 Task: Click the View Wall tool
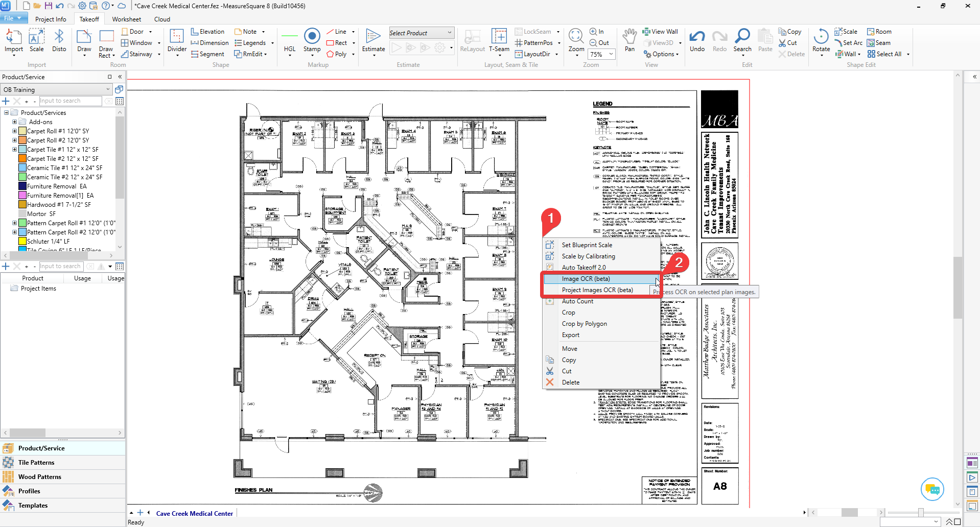[x=660, y=32]
